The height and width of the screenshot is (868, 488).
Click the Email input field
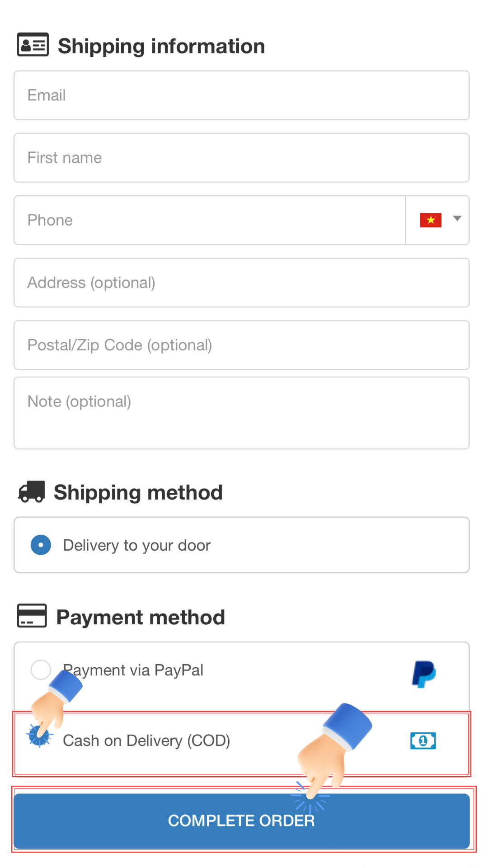point(241,95)
